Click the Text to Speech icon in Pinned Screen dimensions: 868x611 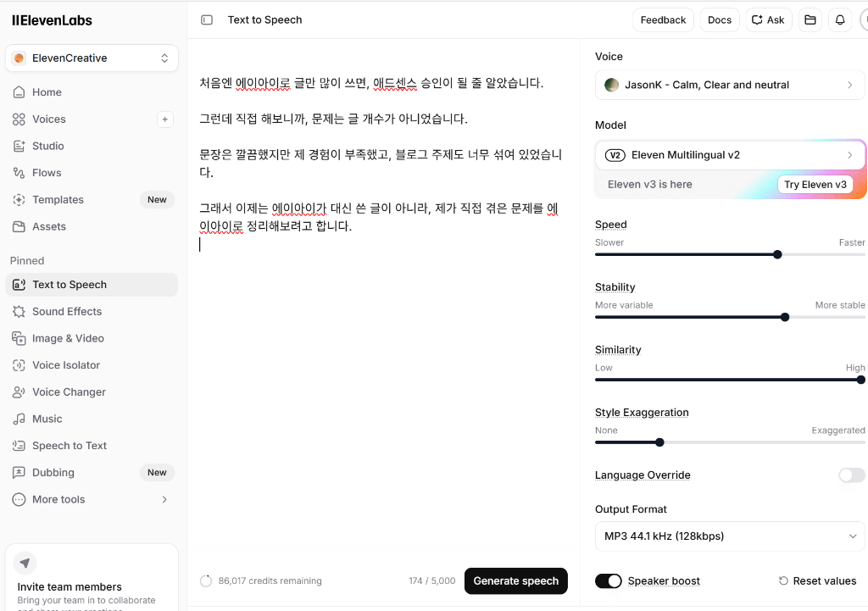(19, 285)
